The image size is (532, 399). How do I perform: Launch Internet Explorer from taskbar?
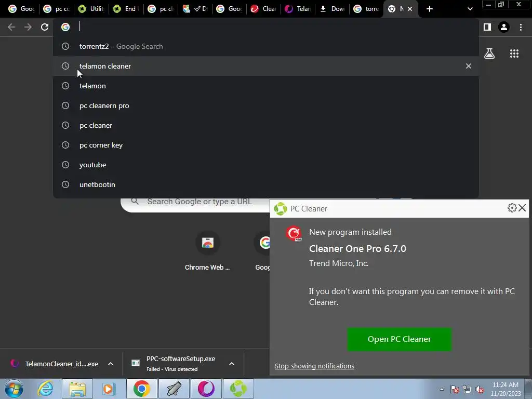[x=46, y=389]
